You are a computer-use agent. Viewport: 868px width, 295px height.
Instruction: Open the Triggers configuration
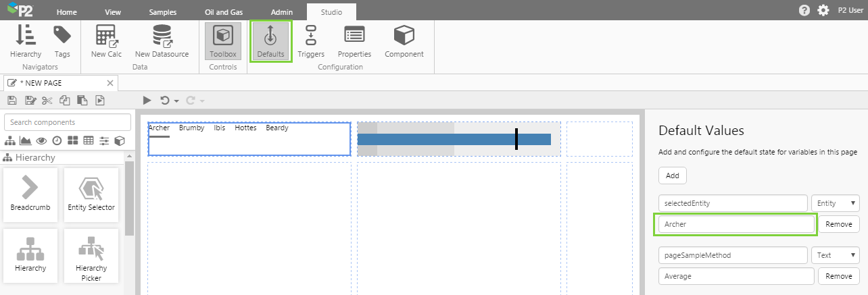pos(311,41)
